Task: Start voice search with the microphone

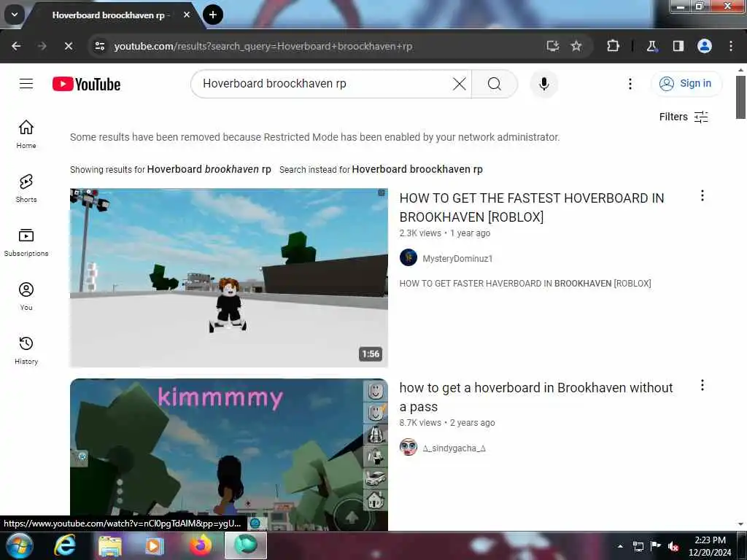Action: click(x=543, y=84)
